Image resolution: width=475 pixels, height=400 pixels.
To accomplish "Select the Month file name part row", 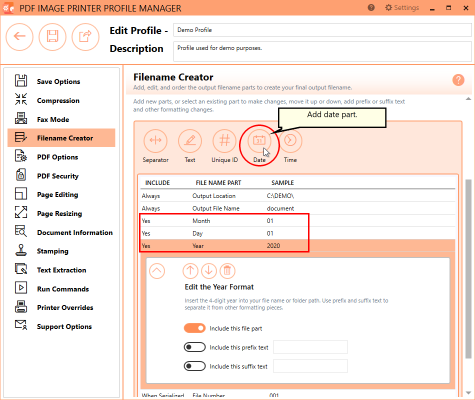I will tap(297, 221).
